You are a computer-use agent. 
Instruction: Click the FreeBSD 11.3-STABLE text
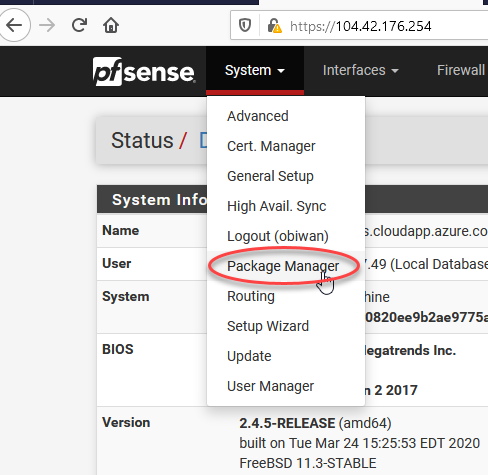pos(308,463)
